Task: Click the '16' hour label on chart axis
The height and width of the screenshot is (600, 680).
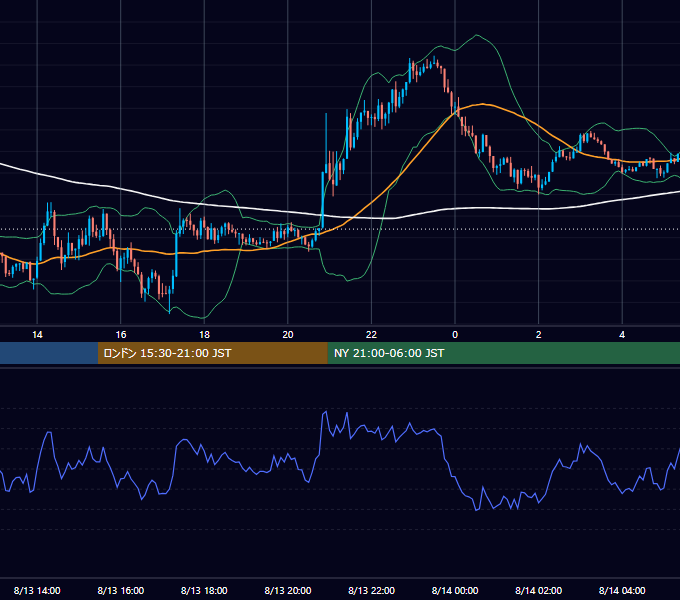Action: coord(121,335)
